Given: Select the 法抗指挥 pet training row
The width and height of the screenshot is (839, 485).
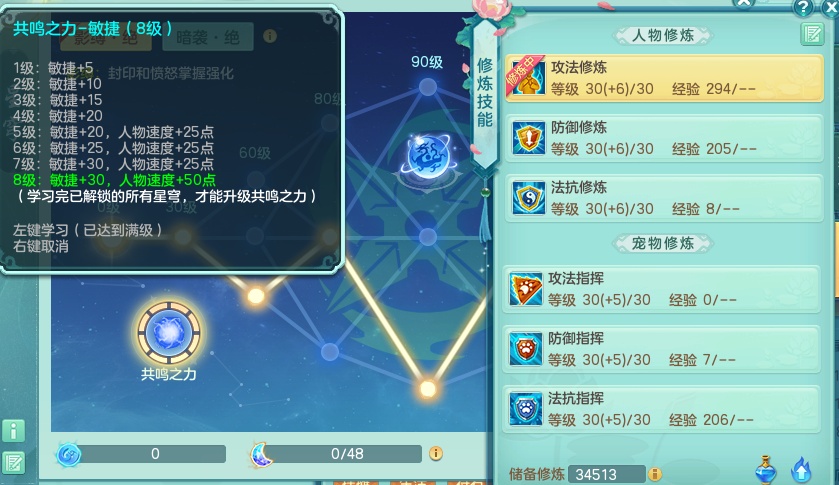Looking at the screenshot, I should 661,409.
